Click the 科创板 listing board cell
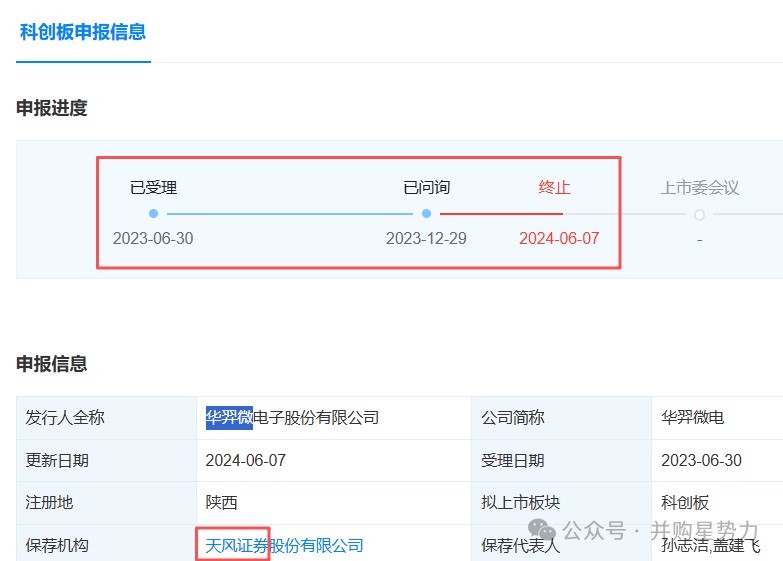 (x=685, y=503)
